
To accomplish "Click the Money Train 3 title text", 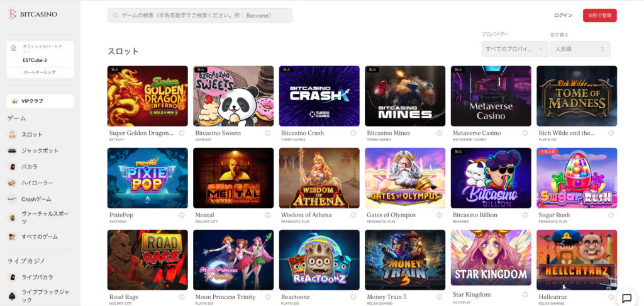I will (x=387, y=297).
